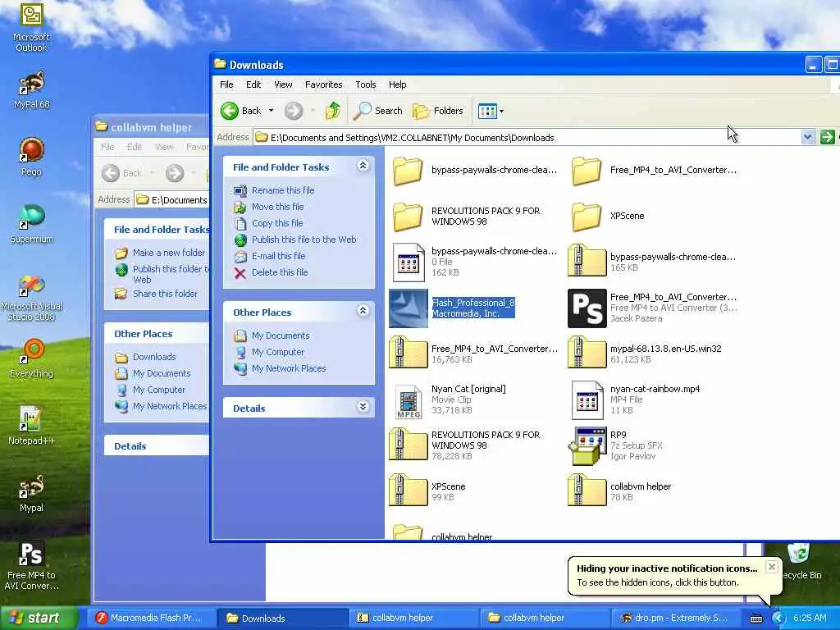Select REVOLUTIONS PACK 9 78,228 KB zip

pos(465,445)
